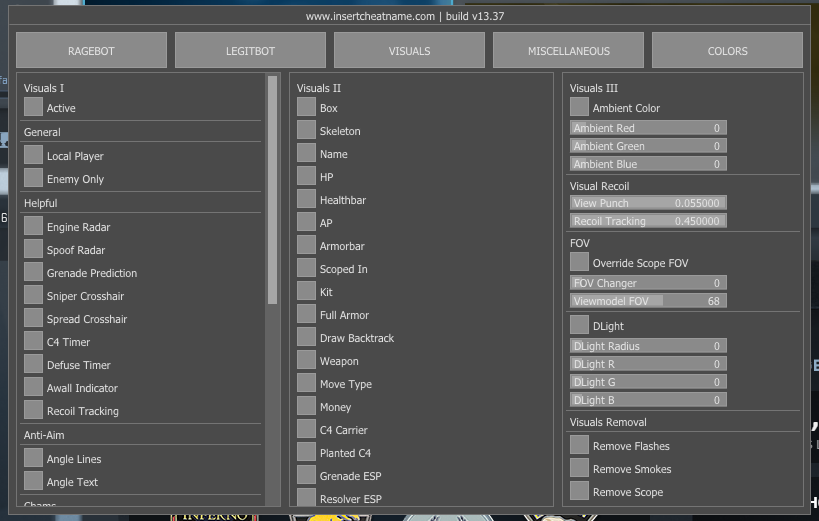Open the MISCELLANEOUS tab

(x=568, y=50)
